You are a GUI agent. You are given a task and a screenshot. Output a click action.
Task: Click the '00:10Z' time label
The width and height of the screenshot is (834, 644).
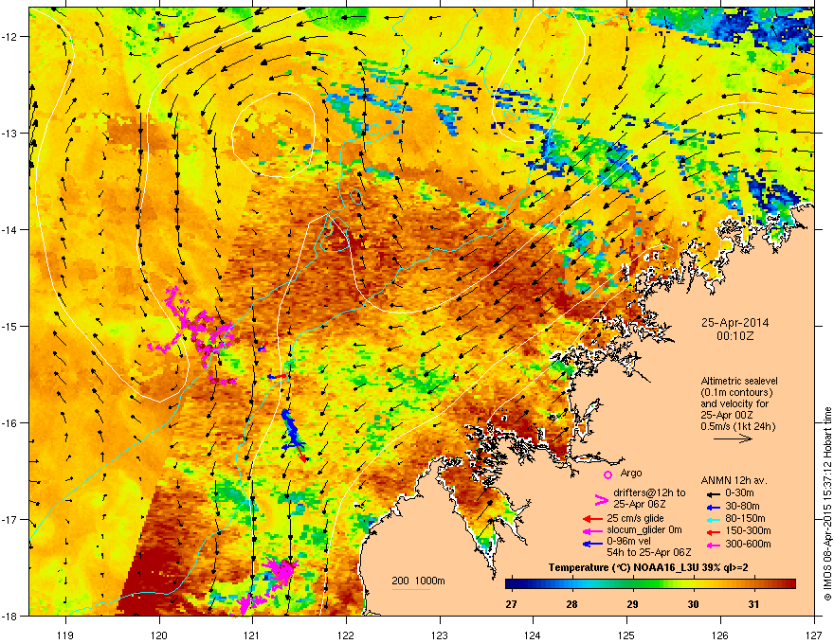pyautogui.click(x=734, y=336)
